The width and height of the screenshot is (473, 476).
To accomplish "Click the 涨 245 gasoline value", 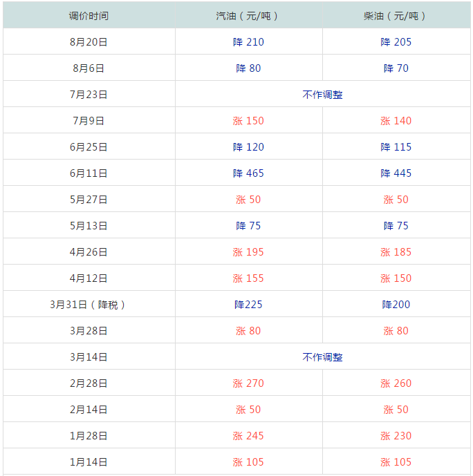I will click(248, 436).
